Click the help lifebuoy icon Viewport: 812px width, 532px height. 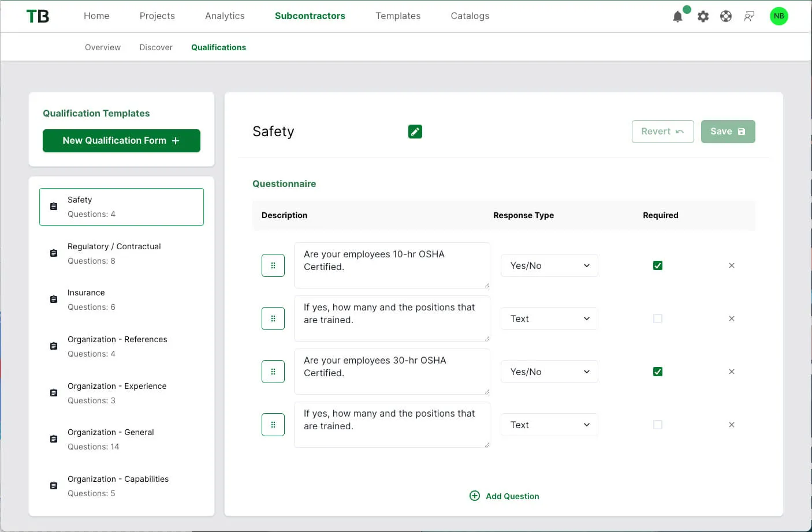coord(726,16)
